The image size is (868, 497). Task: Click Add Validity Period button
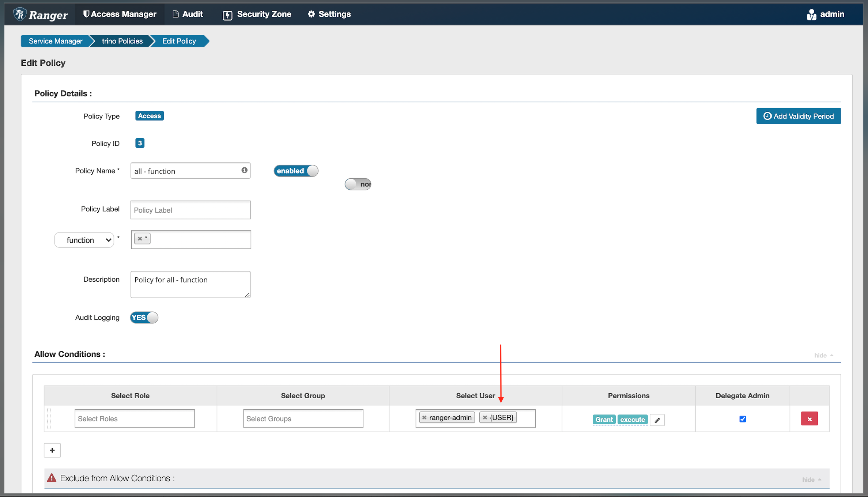[x=798, y=116]
